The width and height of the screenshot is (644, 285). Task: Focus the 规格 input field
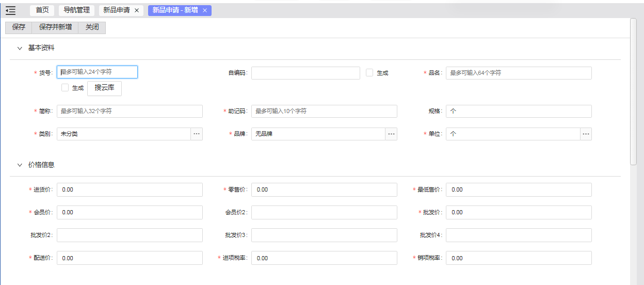pos(519,111)
